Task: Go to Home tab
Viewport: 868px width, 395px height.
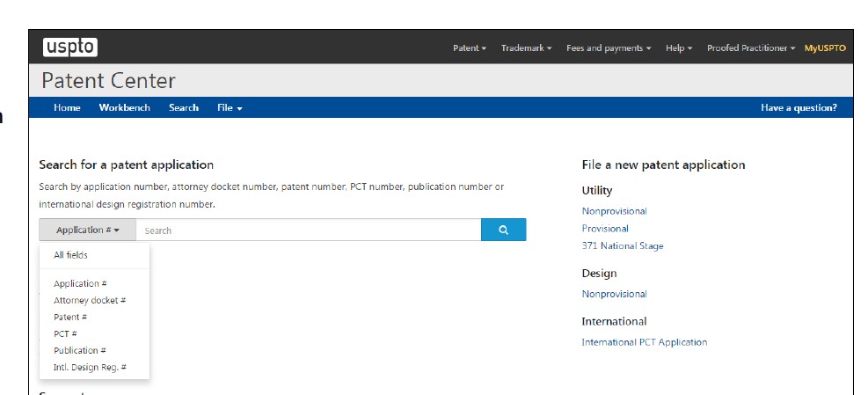Action: (x=67, y=107)
